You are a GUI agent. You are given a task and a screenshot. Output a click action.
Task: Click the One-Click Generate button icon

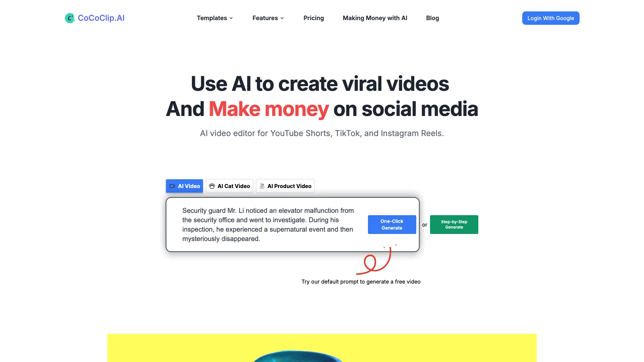tap(392, 225)
